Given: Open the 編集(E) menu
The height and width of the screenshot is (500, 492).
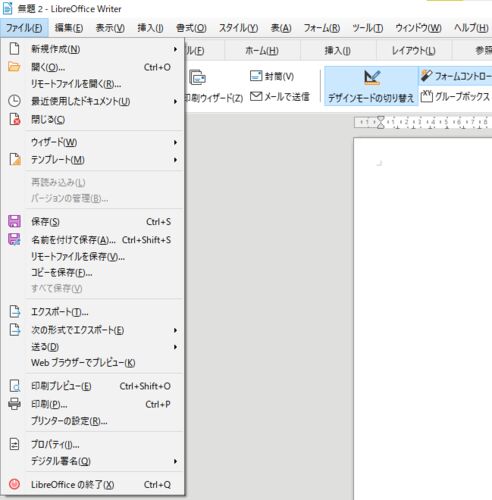Looking at the screenshot, I should click(x=69, y=28).
